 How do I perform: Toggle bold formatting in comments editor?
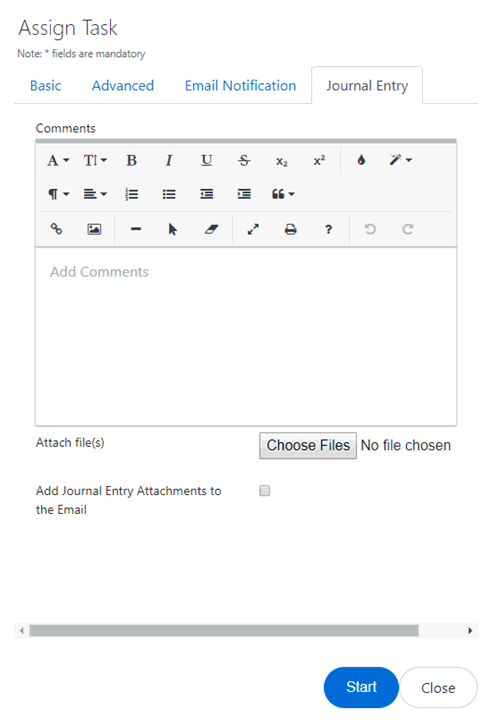coord(131,161)
